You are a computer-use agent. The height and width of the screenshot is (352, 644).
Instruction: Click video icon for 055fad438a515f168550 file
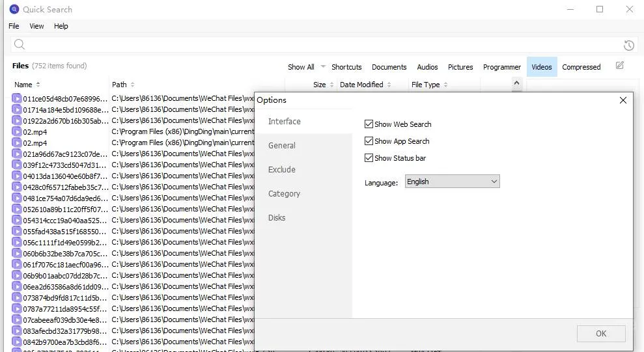16,232
